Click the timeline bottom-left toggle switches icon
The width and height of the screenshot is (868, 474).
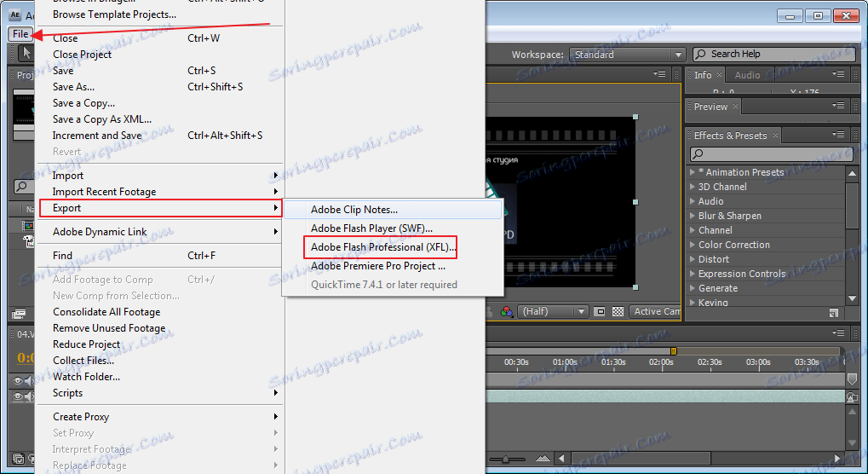(18, 459)
